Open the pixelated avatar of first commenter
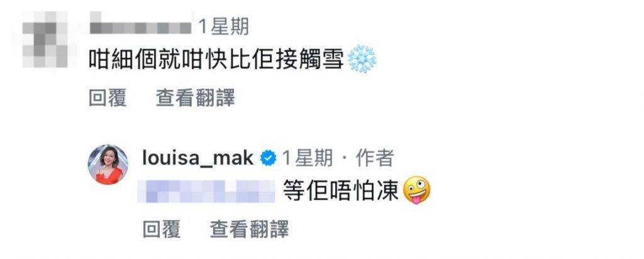This screenshot has width=644, height=259. coord(45,38)
